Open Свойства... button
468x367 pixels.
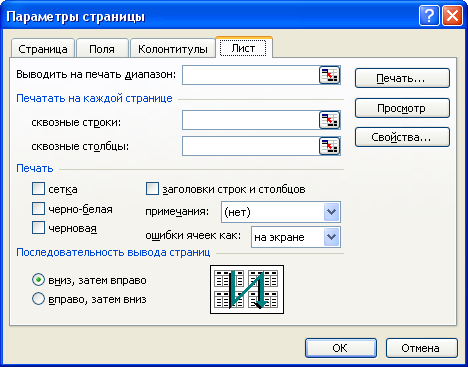[x=402, y=137]
